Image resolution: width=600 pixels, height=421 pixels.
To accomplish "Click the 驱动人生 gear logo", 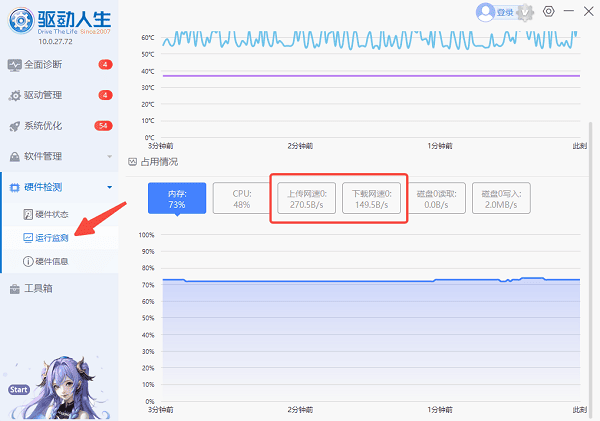I will [21, 21].
